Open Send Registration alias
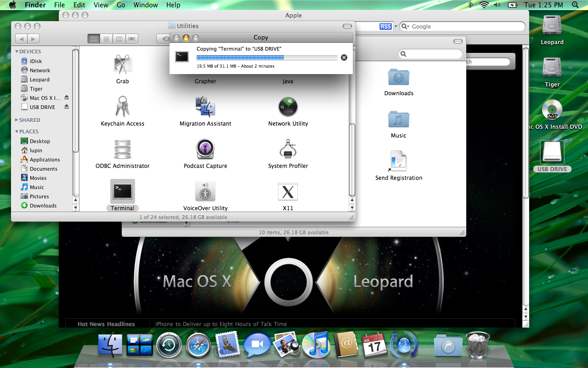 [x=398, y=161]
